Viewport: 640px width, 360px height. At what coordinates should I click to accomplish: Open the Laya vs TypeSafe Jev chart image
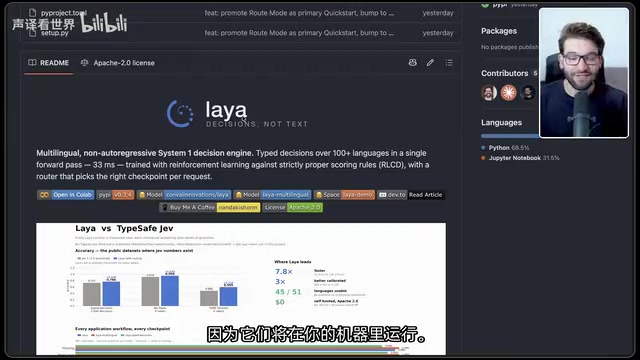(241, 289)
